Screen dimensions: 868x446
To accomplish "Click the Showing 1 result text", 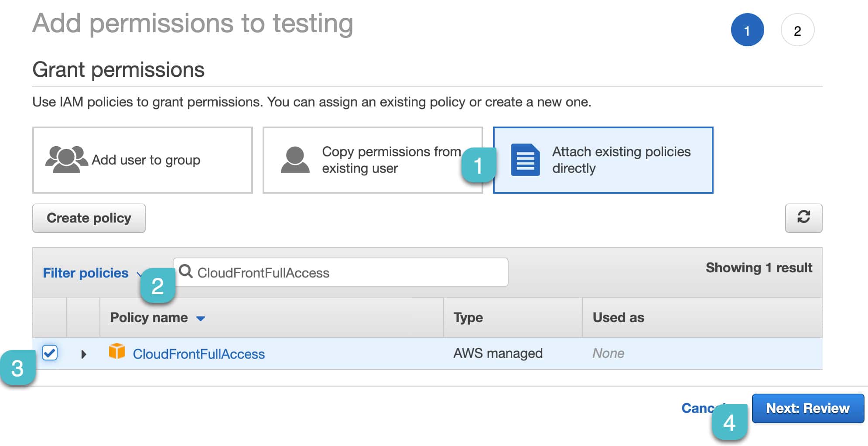I will tap(759, 268).
